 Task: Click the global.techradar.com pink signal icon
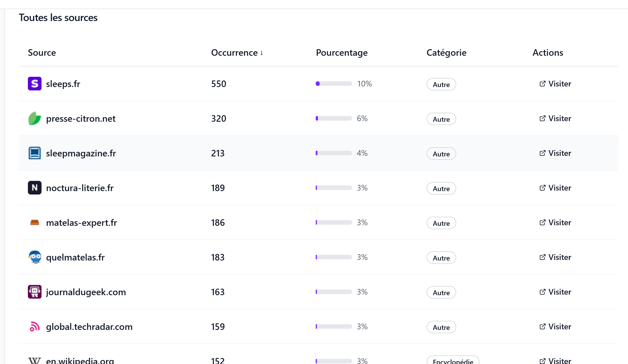[35, 326]
